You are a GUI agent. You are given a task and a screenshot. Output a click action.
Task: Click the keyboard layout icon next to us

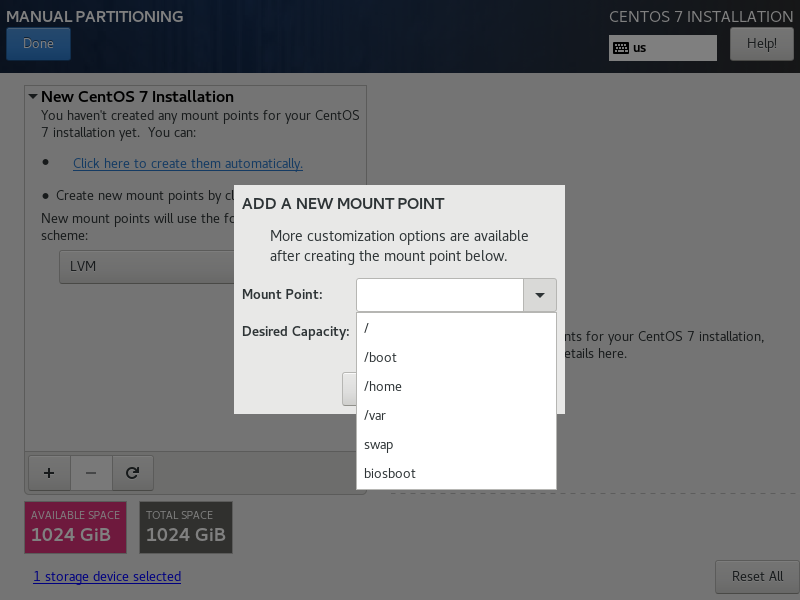tap(621, 48)
